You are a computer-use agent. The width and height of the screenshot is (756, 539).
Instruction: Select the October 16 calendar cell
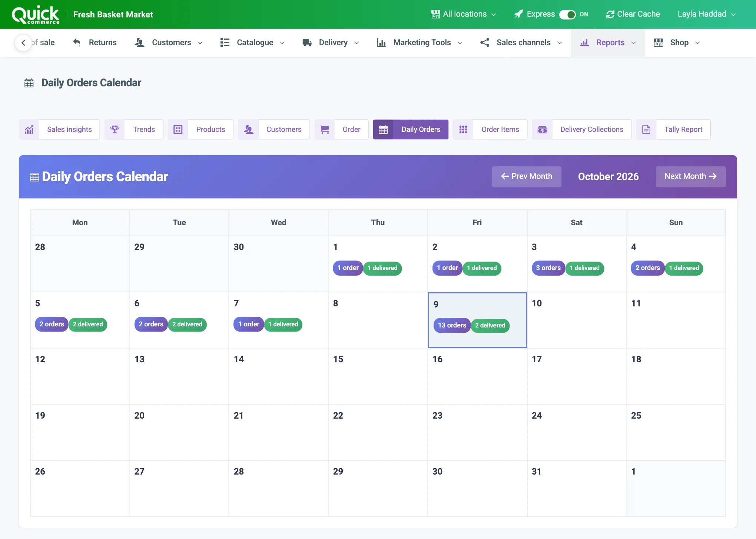(x=477, y=376)
